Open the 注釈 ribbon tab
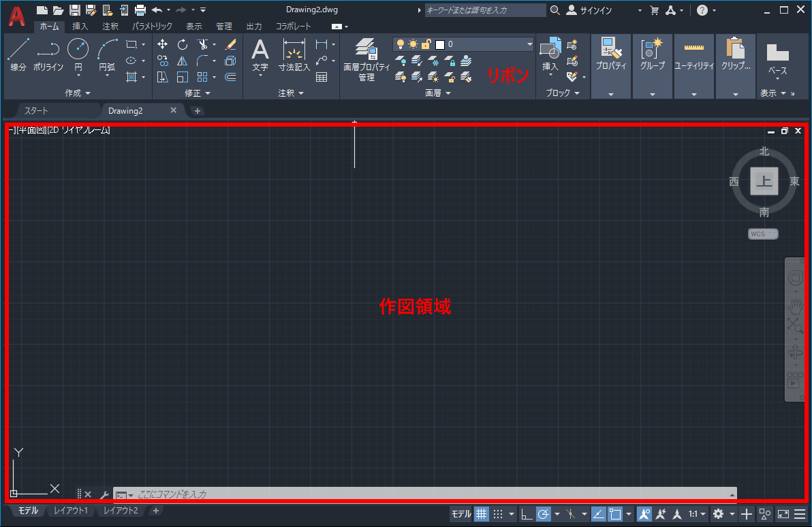This screenshot has width=812, height=527. [110, 27]
